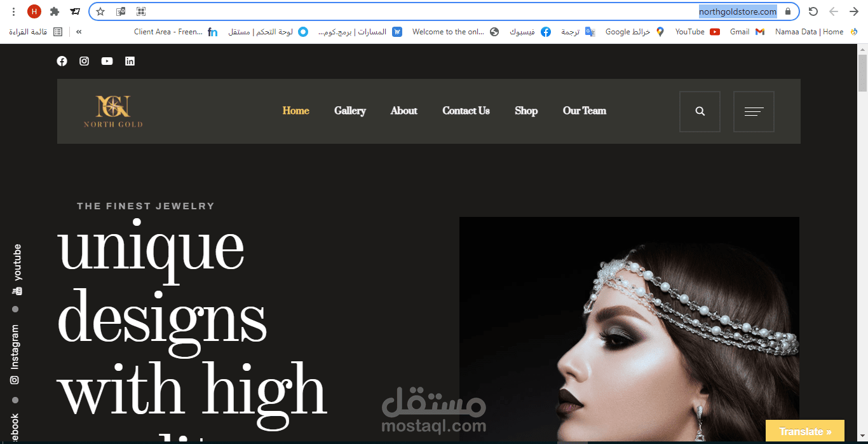Click the scrollbar up arrow
This screenshot has width=868, height=444.
coord(862,49)
